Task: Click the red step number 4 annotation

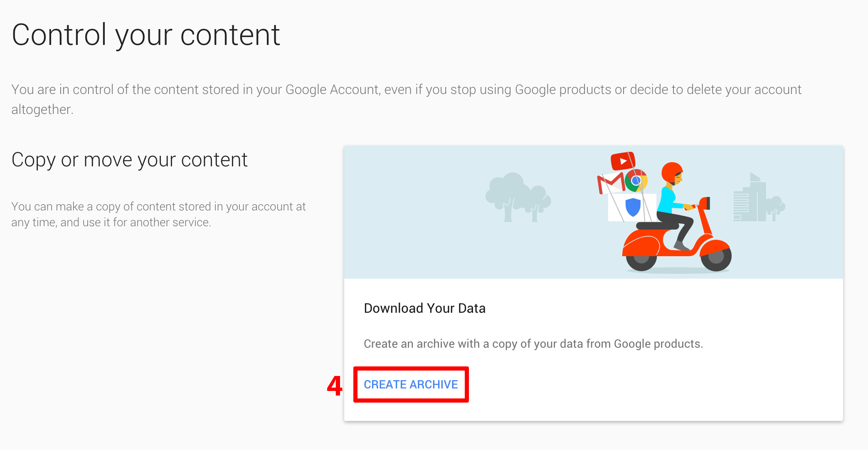Action: pyautogui.click(x=335, y=386)
